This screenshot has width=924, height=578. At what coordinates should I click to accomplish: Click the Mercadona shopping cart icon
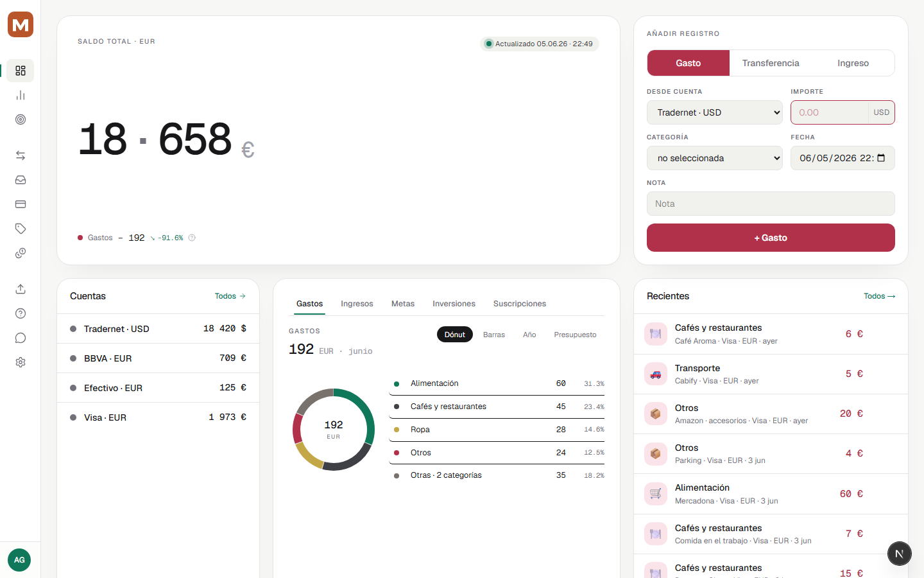click(656, 494)
